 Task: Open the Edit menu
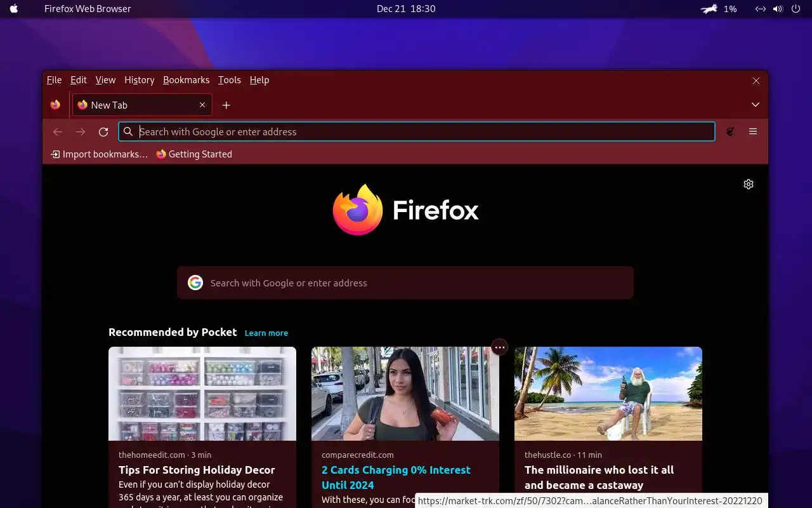click(78, 80)
